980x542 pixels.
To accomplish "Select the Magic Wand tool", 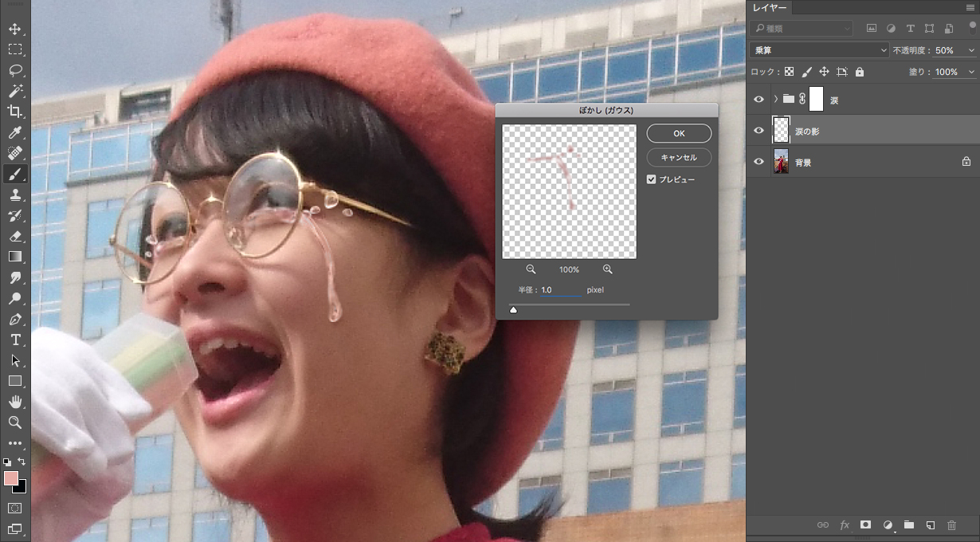I will coord(15,91).
